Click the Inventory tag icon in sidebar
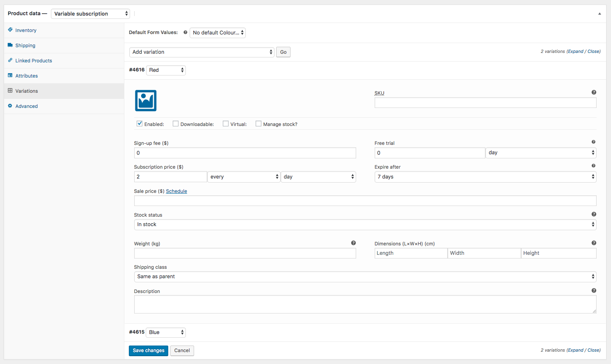The height and width of the screenshot is (364, 611). click(x=10, y=30)
